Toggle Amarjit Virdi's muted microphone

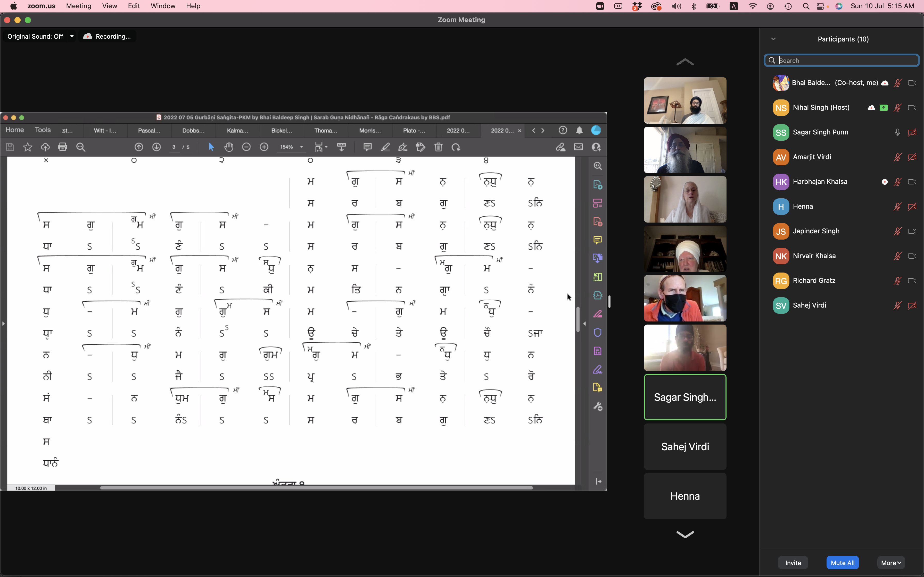[x=897, y=157]
